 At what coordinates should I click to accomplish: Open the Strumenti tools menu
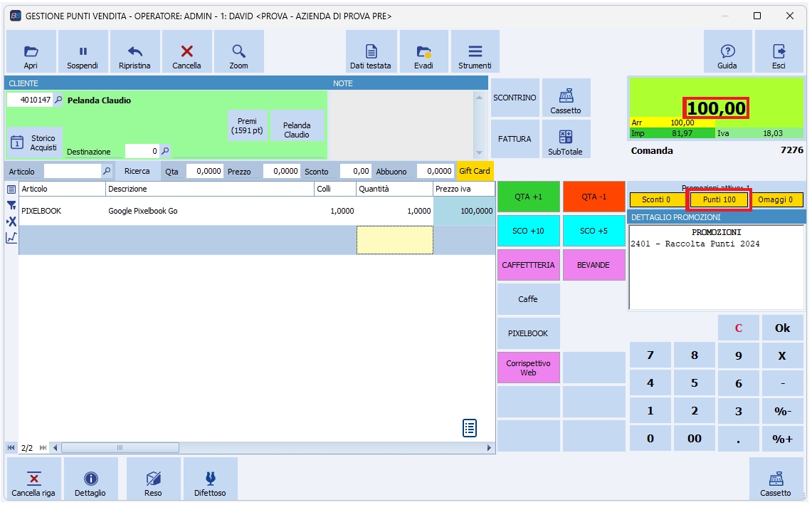[475, 51]
